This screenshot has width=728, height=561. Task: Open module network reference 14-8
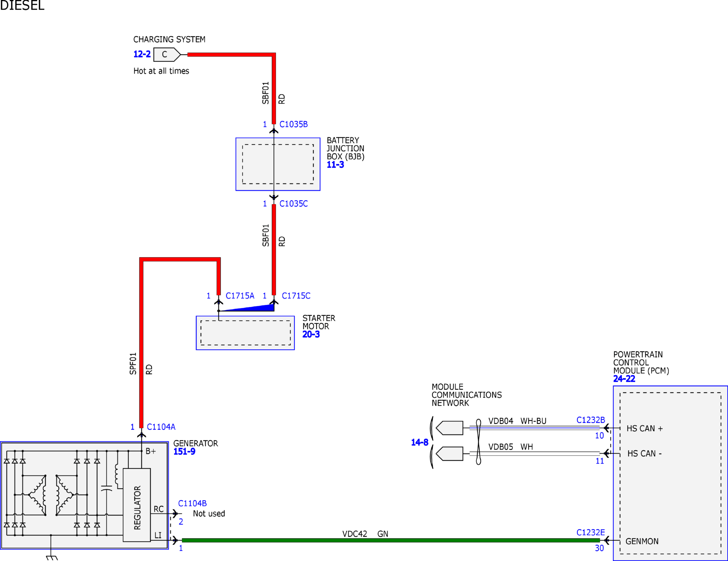(x=419, y=442)
